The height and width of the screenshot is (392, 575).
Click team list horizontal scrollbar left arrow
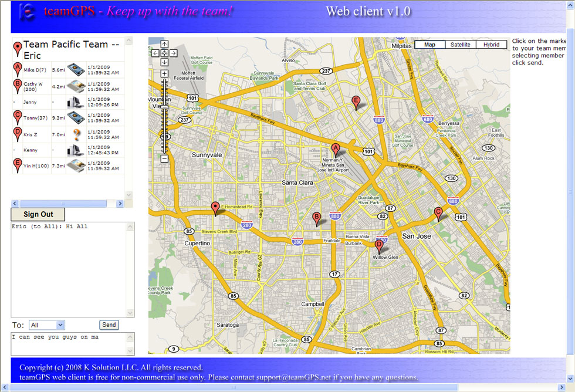coord(15,204)
